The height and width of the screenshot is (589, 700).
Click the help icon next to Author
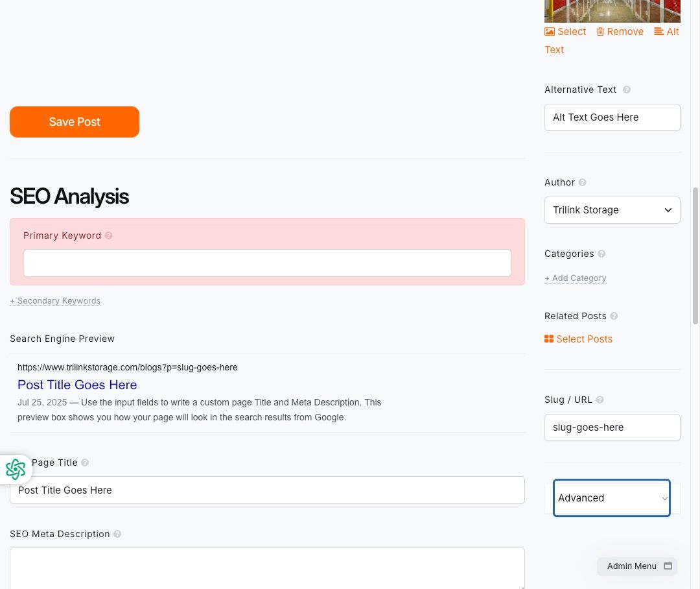582,182
